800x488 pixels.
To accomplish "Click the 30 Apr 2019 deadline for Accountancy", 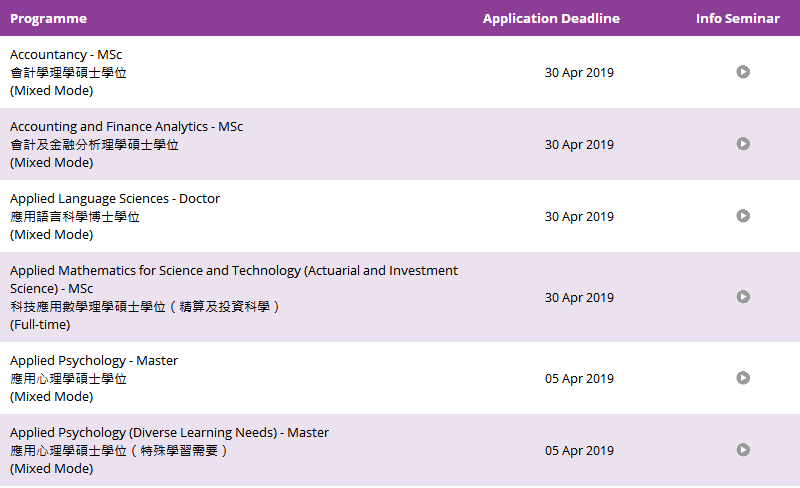I will pos(579,72).
